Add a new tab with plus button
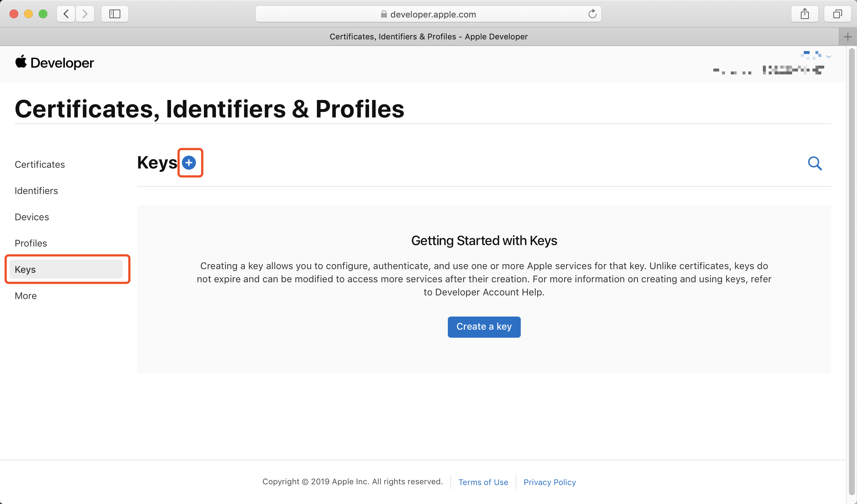The image size is (857, 504). coord(848,37)
